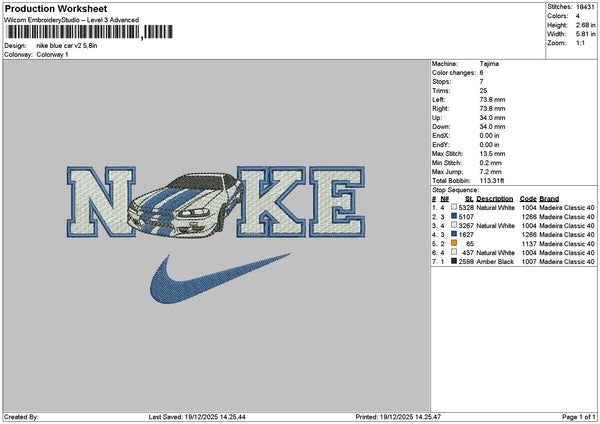The width and height of the screenshot is (600, 424).
Task: Click the embroidered letter N in the design
Action: click(x=101, y=202)
